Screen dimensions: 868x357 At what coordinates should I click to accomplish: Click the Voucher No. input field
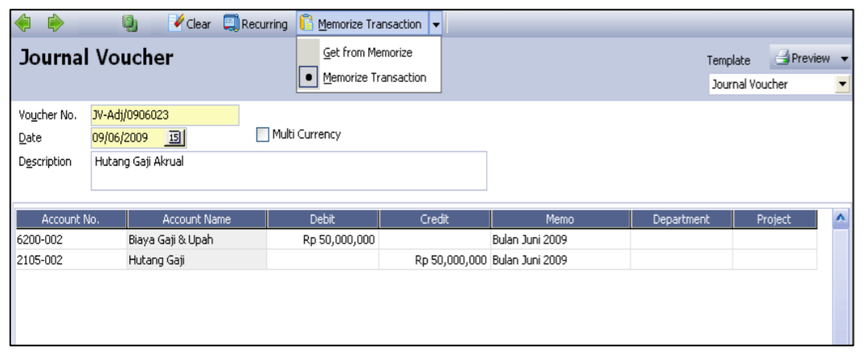tap(164, 115)
